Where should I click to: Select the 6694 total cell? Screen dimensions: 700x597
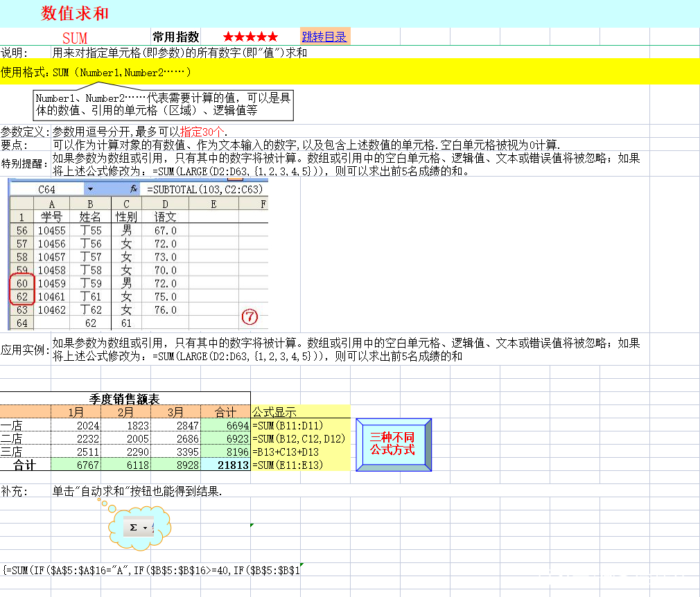225,425
